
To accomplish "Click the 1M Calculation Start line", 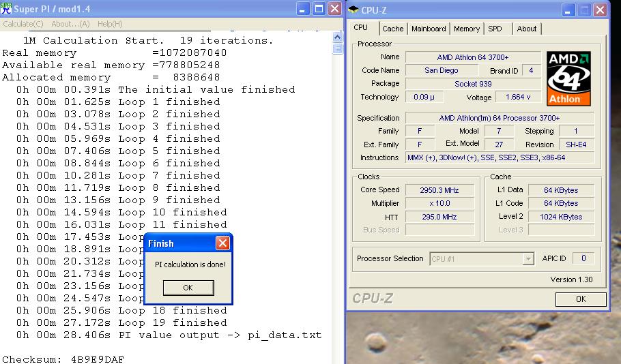I will (x=148, y=40).
